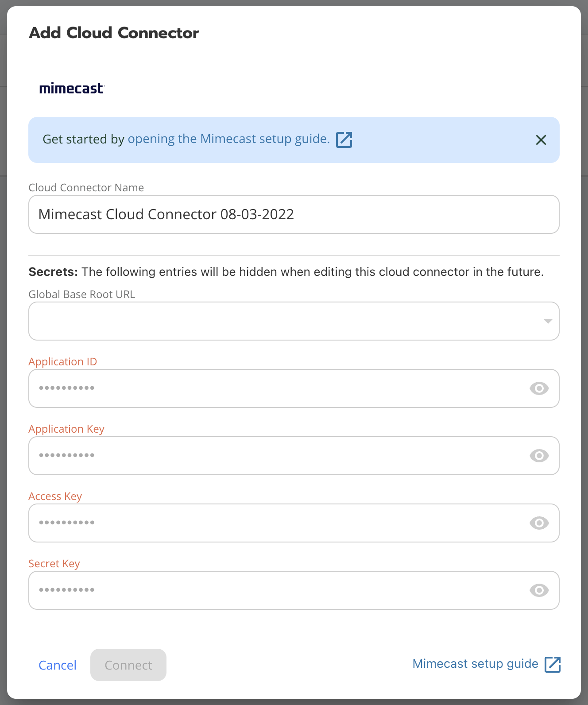Click the Mimecast setup guide footer link
Viewport: 588px width, 705px height.
tap(475, 664)
